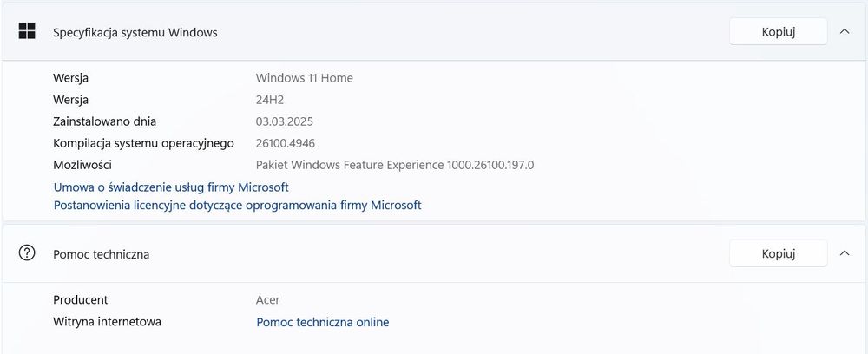
Task: Click the Producent label
Action: coord(81,300)
